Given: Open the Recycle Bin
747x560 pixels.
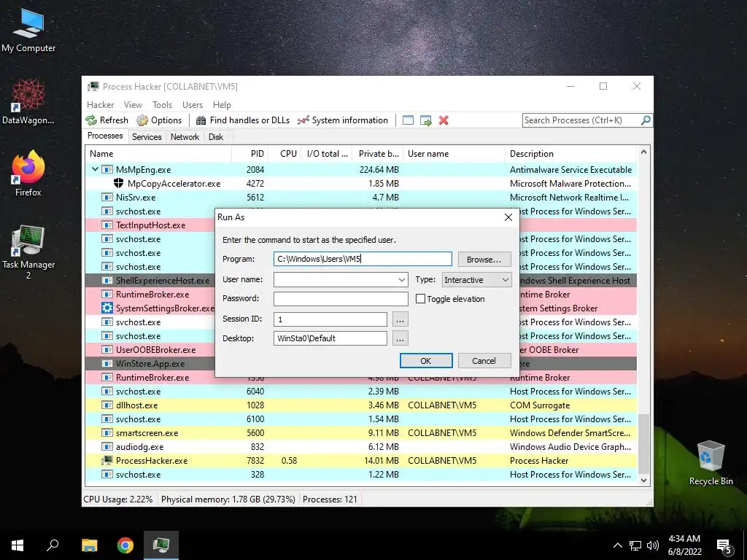Looking at the screenshot, I should point(711,463).
